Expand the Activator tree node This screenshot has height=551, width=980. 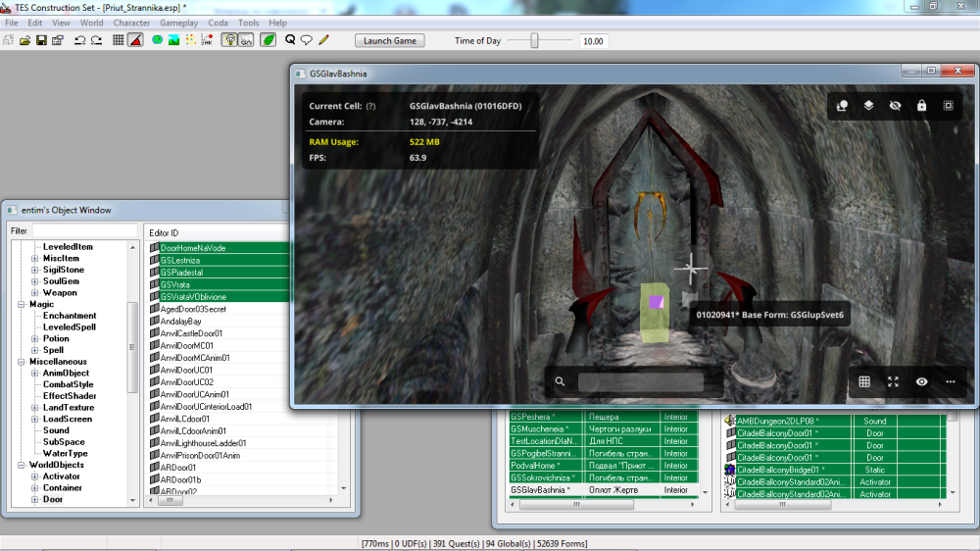click(x=35, y=476)
